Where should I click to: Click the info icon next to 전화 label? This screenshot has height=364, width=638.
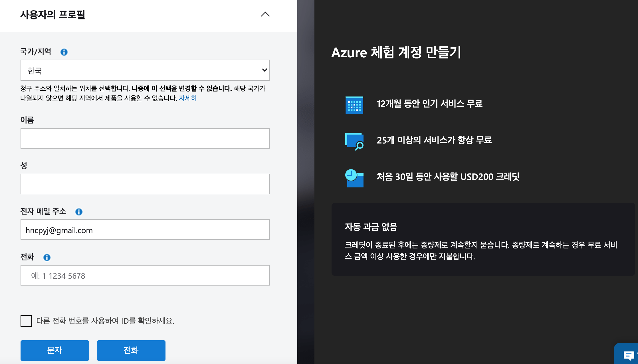point(47,257)
